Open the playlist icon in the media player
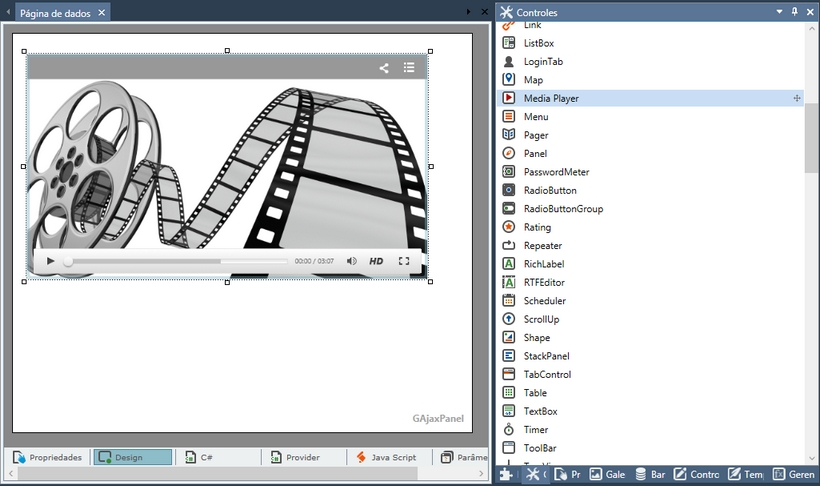The width and height of the screenshot is (820, 486). tap(409, 68)
